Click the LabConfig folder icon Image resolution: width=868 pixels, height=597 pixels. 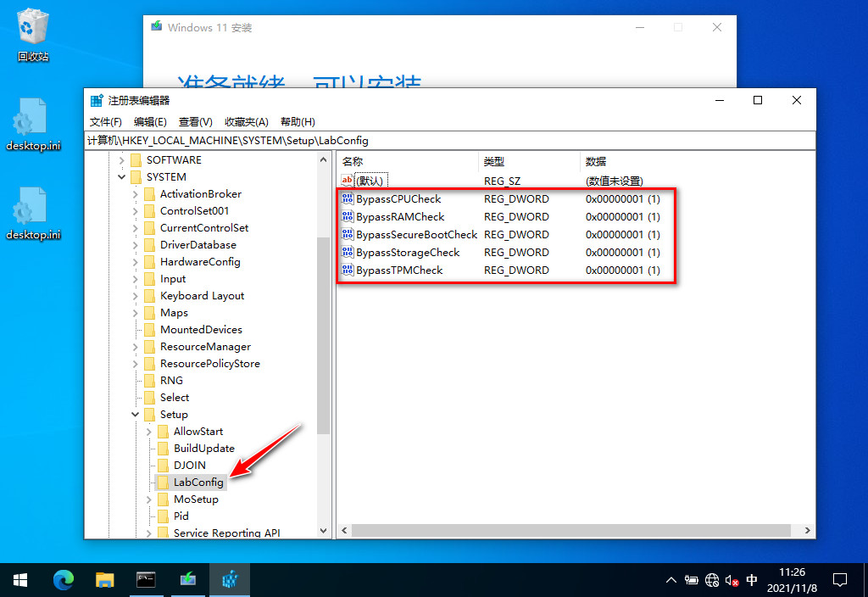pyautogui.click(x=164, y=483)
